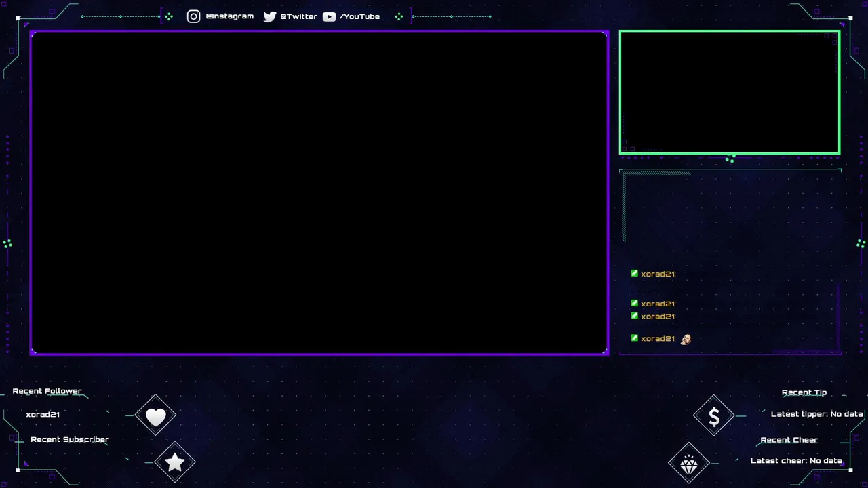Click follower name xorad21 under Recent Follower
The width and height of the screenshot is (868, 488).
(43, 414)
